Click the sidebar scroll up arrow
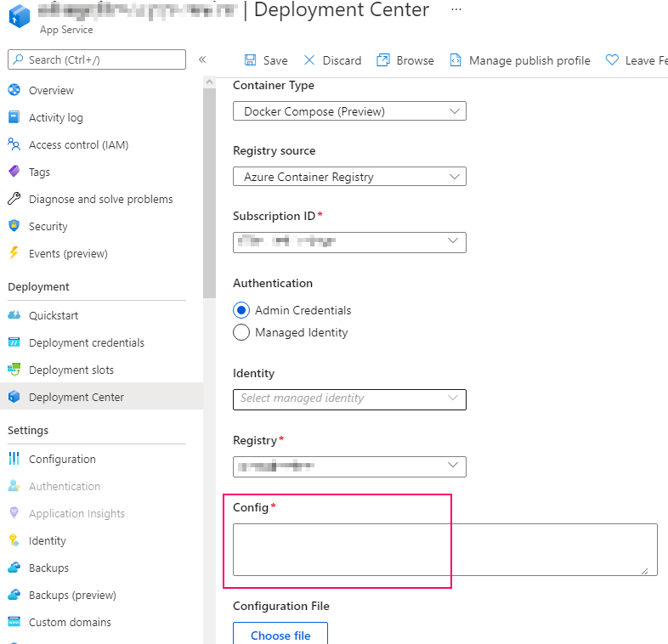This screenshot has width=668, height=644. (x=209, y=82)
